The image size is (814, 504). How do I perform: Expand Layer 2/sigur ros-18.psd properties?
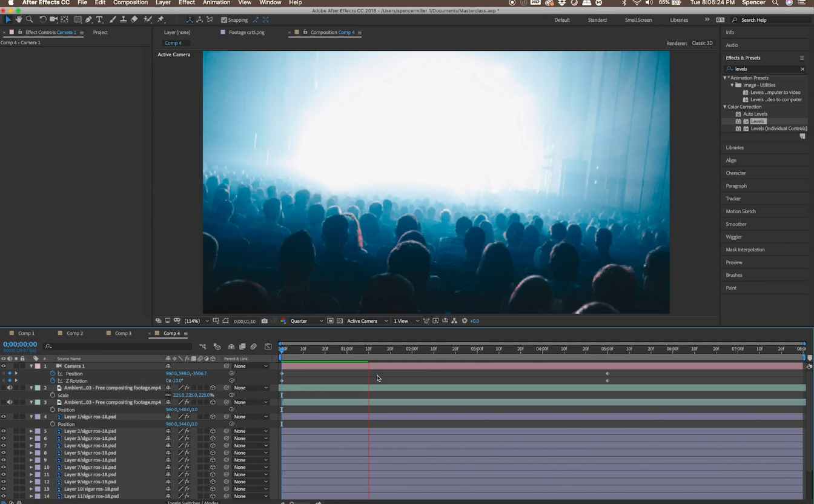click(x=31, y=431)
